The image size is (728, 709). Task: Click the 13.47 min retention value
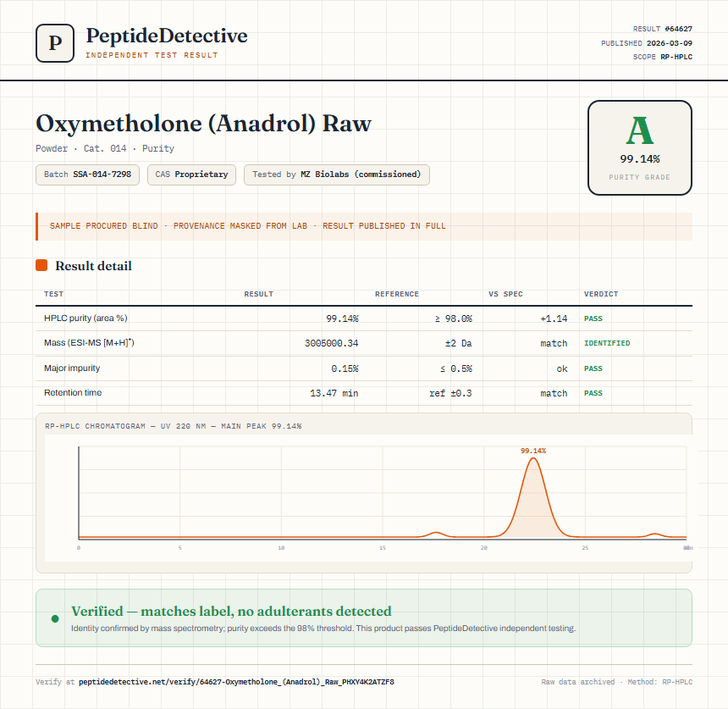click(x=334, y=394)
